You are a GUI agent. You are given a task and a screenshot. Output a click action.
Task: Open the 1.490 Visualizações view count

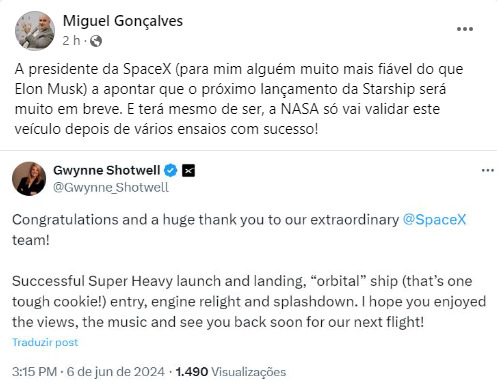click(230, 372)
